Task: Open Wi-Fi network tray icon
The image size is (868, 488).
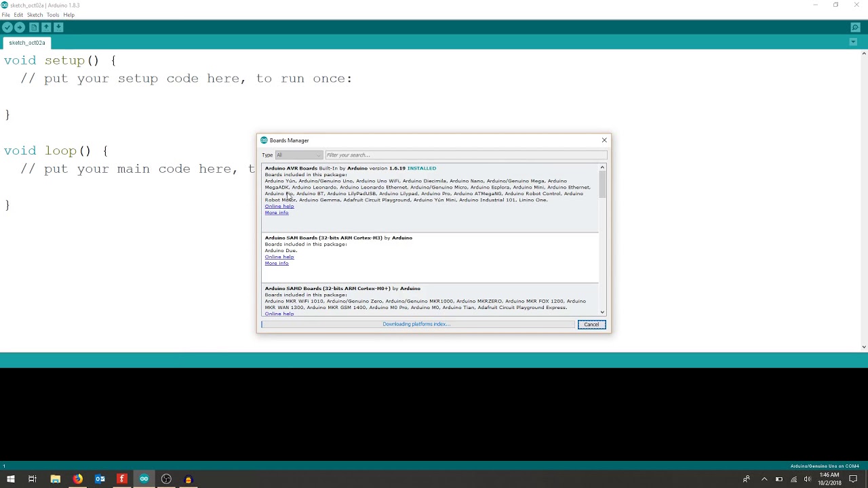Action: (x=794, y=479)
